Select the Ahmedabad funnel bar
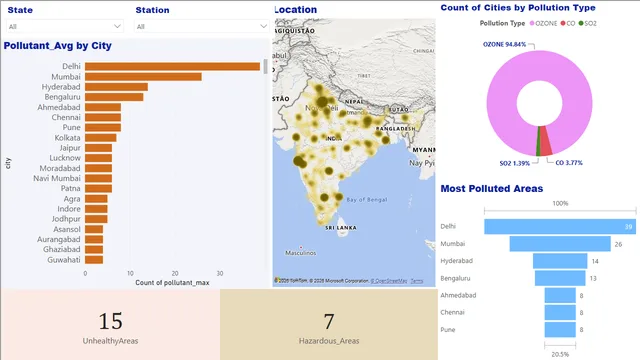This screenshot has width=640, height=360. [x=560, y=295]
